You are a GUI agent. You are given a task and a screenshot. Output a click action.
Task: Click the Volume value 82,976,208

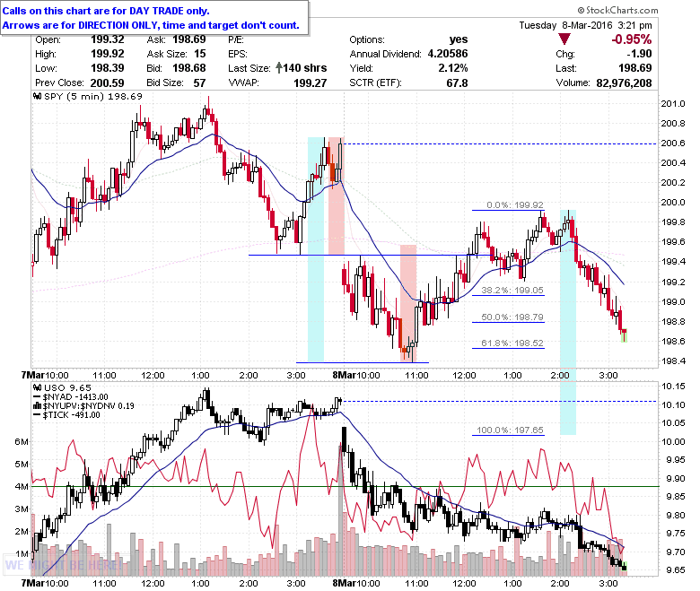pos(624,83)
